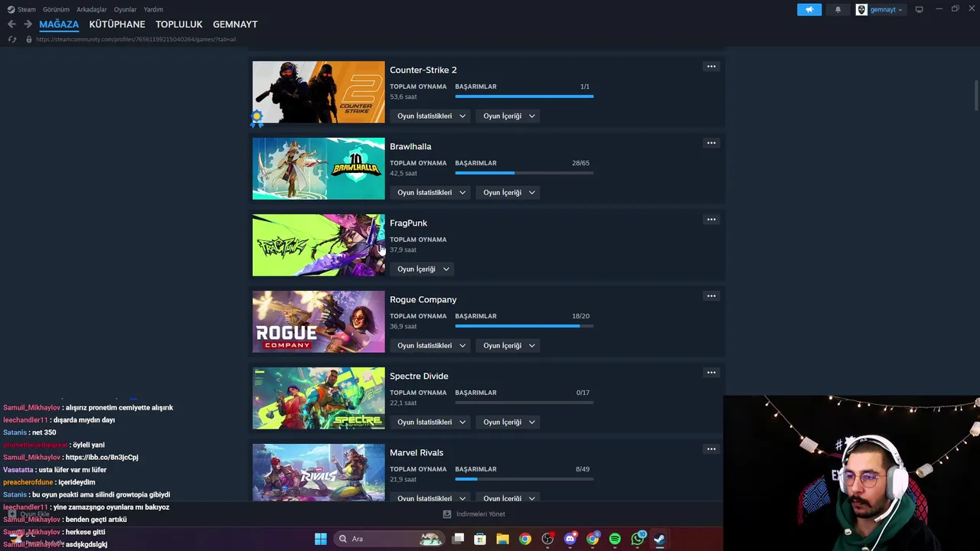Expand Oyun İçeriği for FragPunk
Screen dimensions: 980x551
[423, 269]
